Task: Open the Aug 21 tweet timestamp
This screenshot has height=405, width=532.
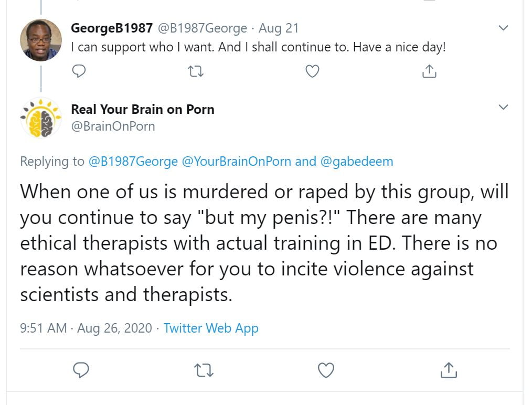Action: click(279, 28)
